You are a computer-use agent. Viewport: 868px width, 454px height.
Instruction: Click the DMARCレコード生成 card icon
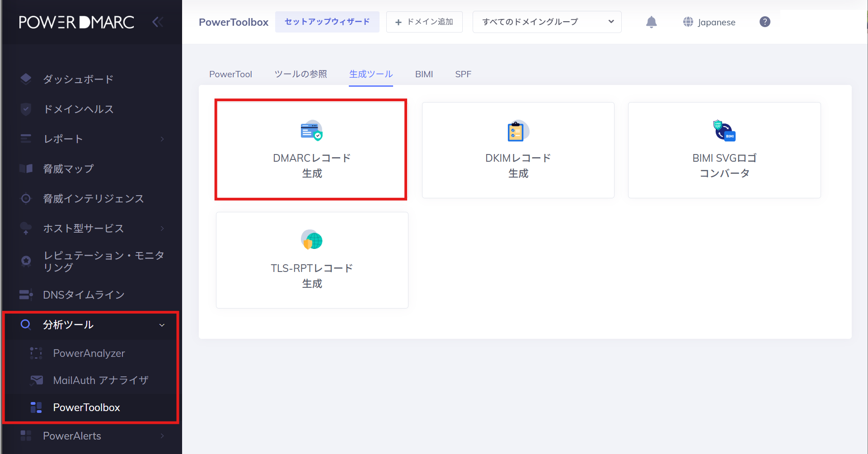tap(312, 131)
